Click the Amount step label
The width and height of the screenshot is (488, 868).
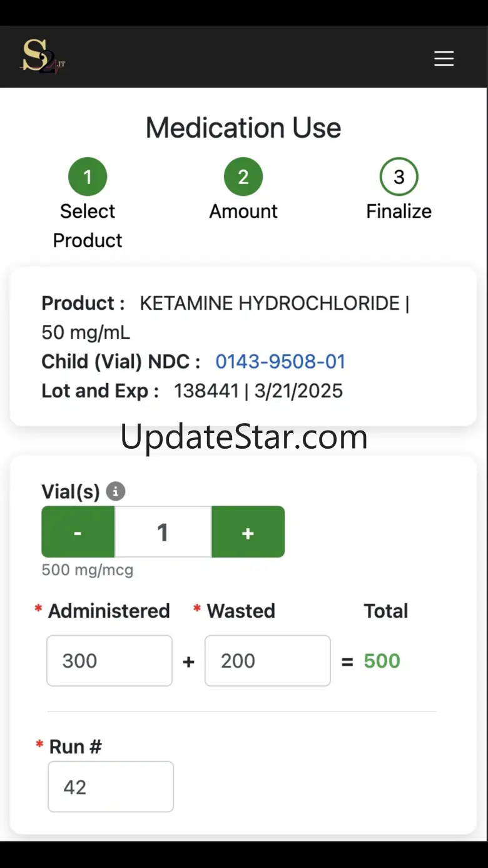tap(243, 211)
